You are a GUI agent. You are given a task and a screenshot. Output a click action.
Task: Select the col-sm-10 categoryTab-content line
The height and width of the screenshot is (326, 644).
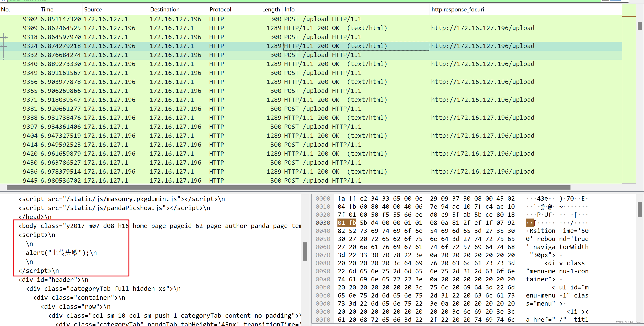(x=175, y=316)
